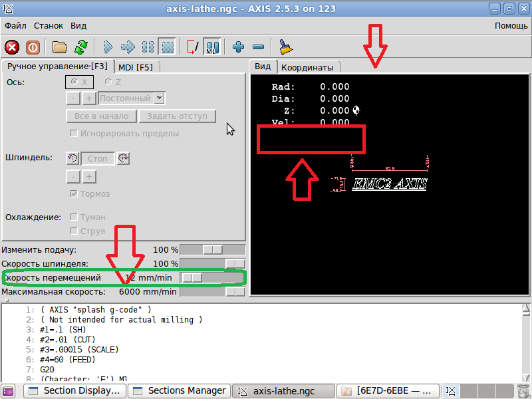Image resolution: width=532 pixels, height=399 pixels.
Task: Zoom out with blue minus icon
Action: click(258, 47)
